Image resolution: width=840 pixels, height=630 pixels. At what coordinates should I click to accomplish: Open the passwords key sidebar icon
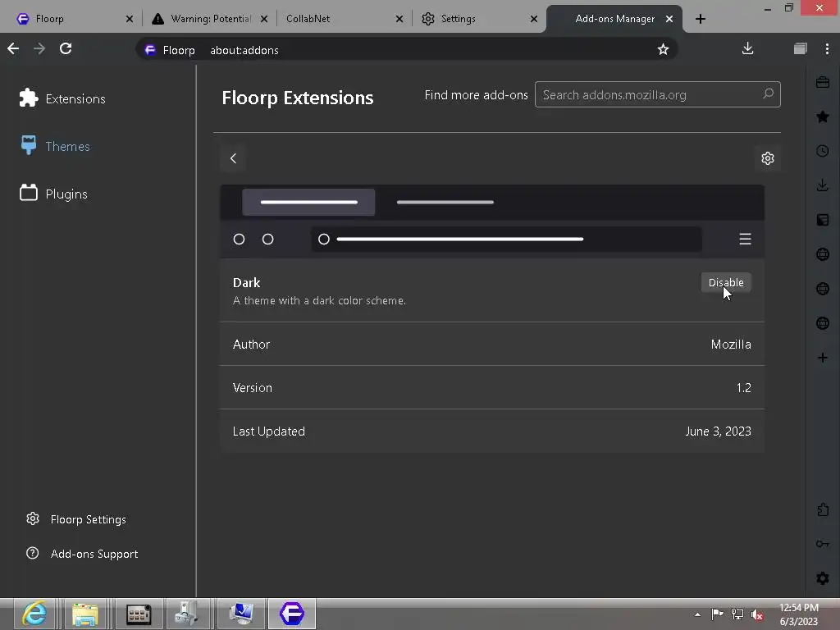[822, 544]
